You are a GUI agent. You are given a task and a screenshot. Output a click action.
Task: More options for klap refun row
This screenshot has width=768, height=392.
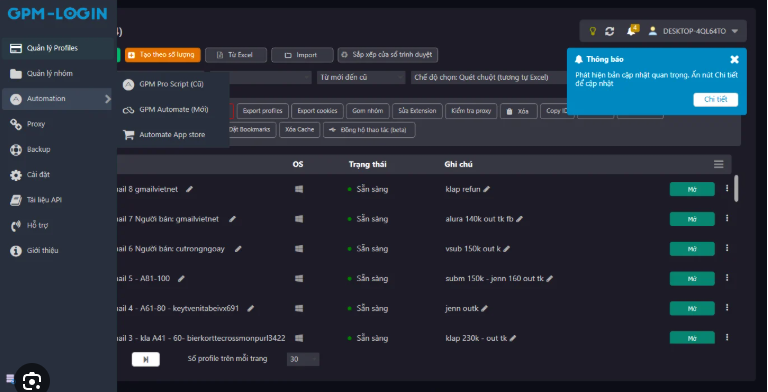point(727,189)
